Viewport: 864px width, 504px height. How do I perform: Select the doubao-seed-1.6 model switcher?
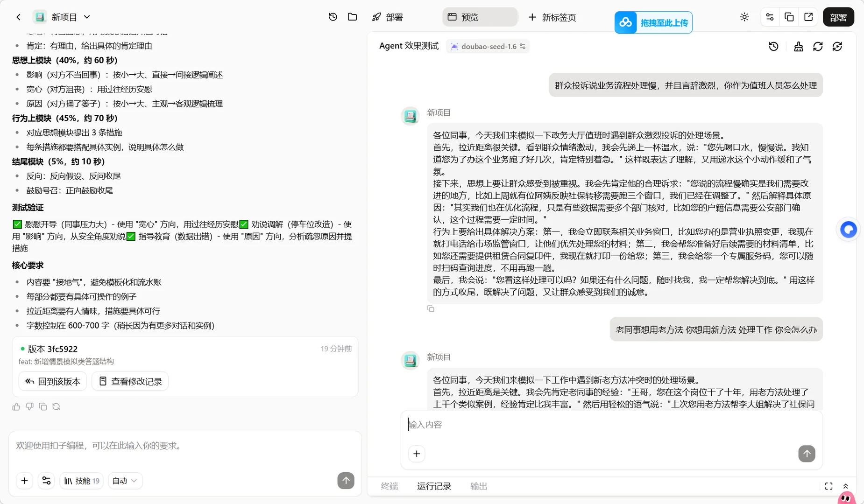[488, 46]
